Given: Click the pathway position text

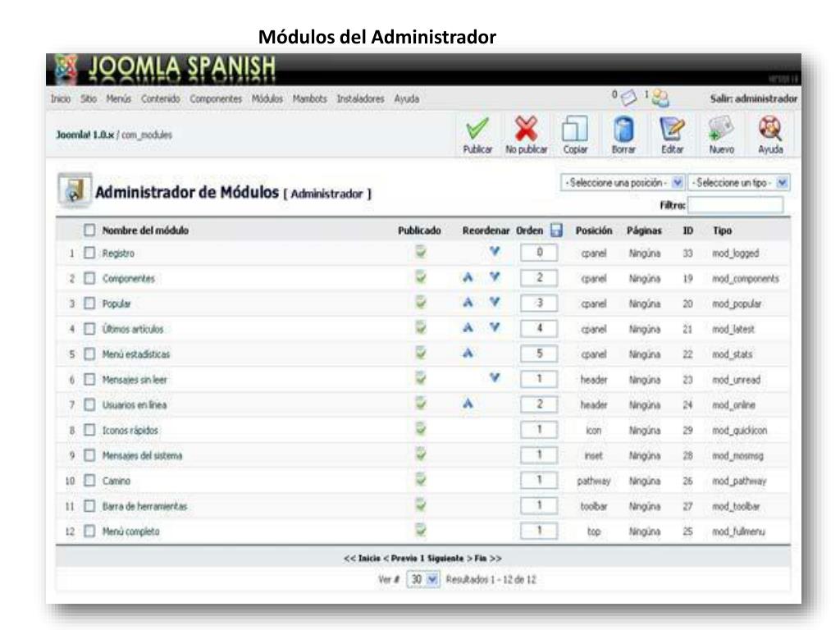Looking at the screenshot, I should 594,481.
